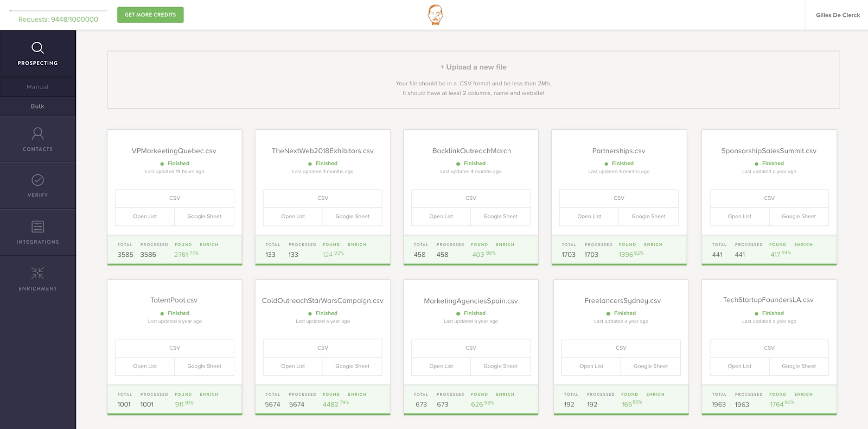Click Enrich on BacklinkOutreachMarch card
Screen dimensions: 868x429
pos(505,245)
